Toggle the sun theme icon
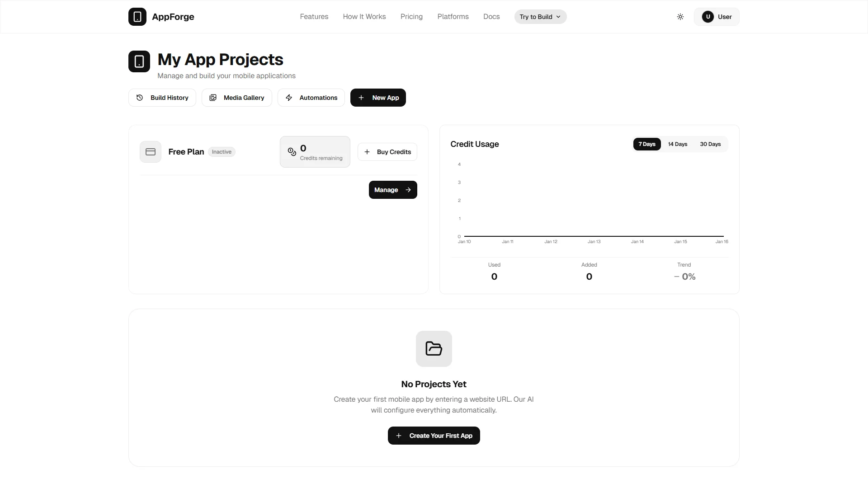The width and height of the screenshot is (868, 488). 680,17
